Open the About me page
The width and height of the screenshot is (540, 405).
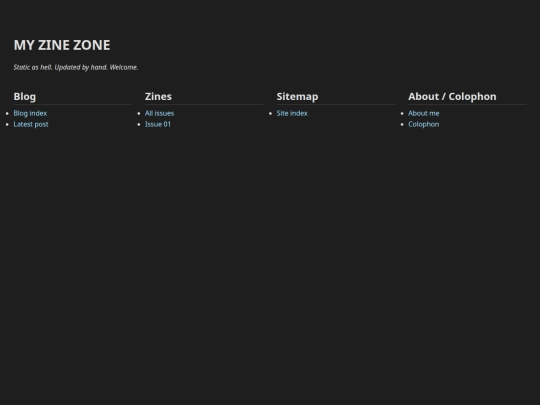[x=424, y=113]
